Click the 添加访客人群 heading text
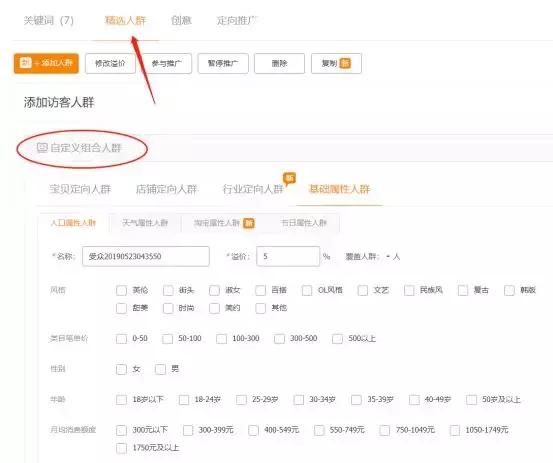 [x=59, y=102]
